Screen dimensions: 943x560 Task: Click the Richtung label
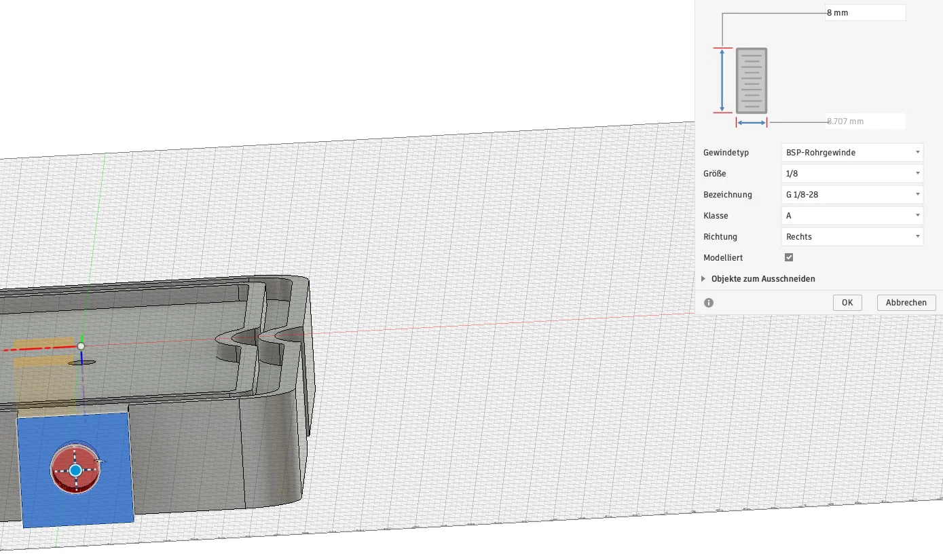[720, 237]
